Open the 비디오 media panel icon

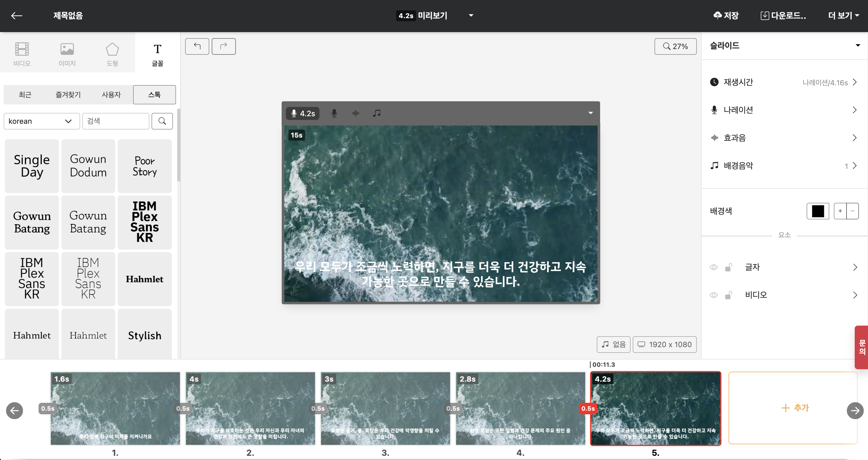pyautogui.click(x=22, y=54)
